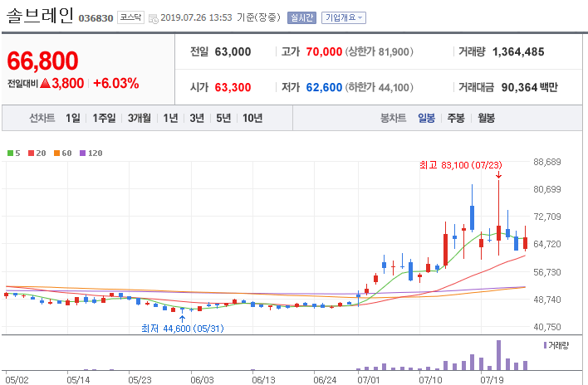Image resolution: width=588 pixels, height=385 pixels.
Task: Click the orange 60-day moving average swatch
Action: tap(57, 153)
